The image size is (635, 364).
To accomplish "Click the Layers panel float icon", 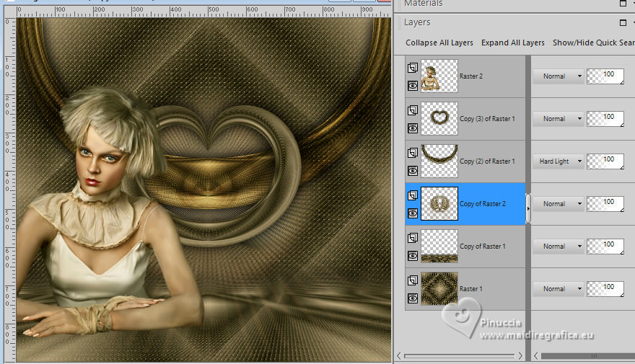I will tap(623, 22).
